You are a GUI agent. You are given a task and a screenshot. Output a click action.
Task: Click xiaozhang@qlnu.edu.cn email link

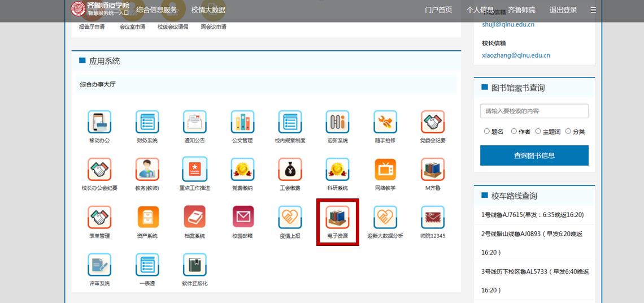[516, 55]
